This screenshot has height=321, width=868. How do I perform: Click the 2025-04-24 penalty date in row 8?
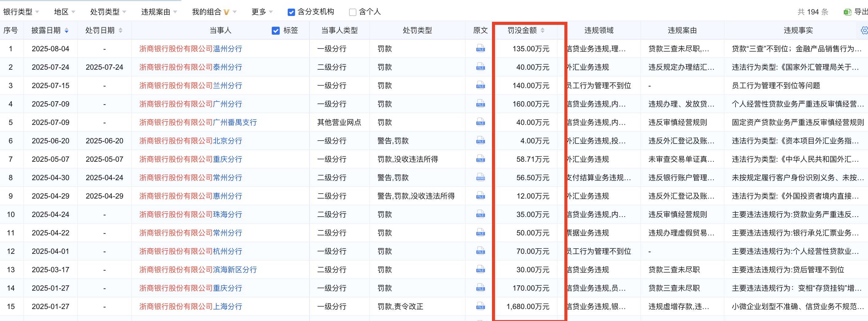click(x=105, y=178)
